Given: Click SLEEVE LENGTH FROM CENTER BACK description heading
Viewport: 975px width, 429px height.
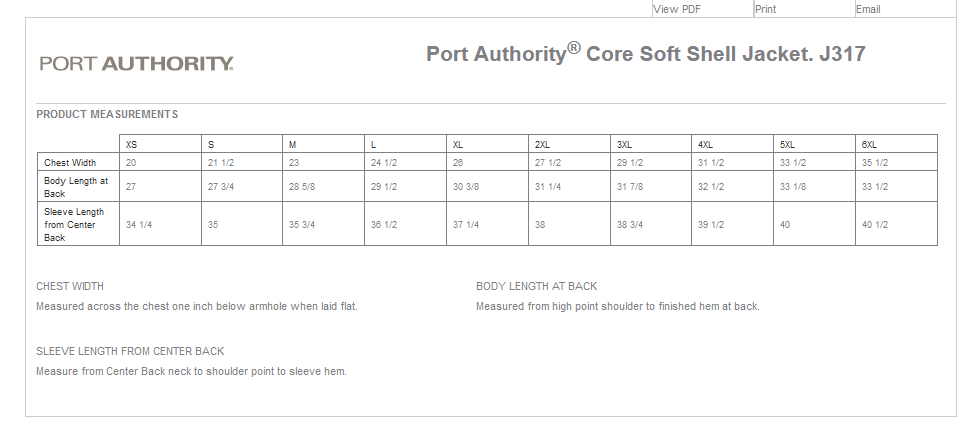Looking at the screenshot, I should [130, 351].
